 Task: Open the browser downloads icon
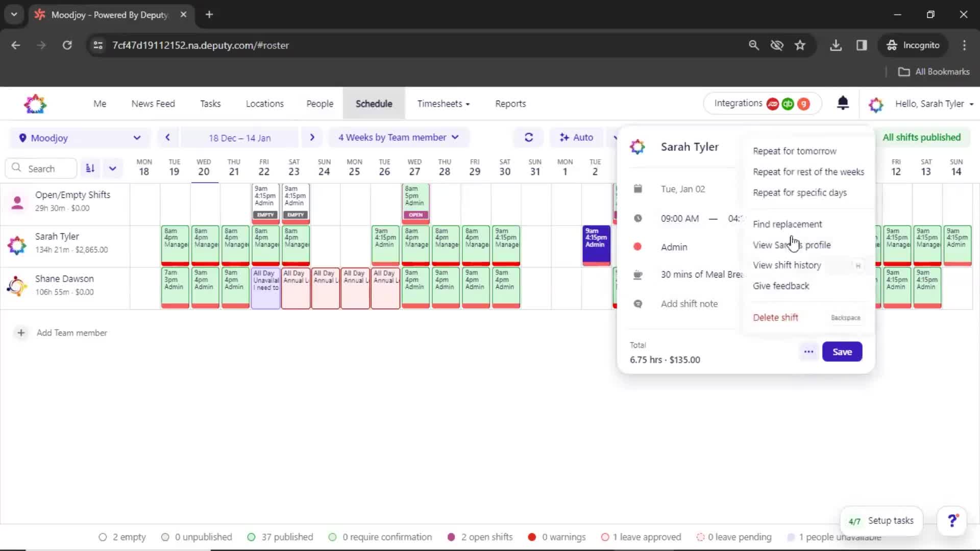coord(836,45)
